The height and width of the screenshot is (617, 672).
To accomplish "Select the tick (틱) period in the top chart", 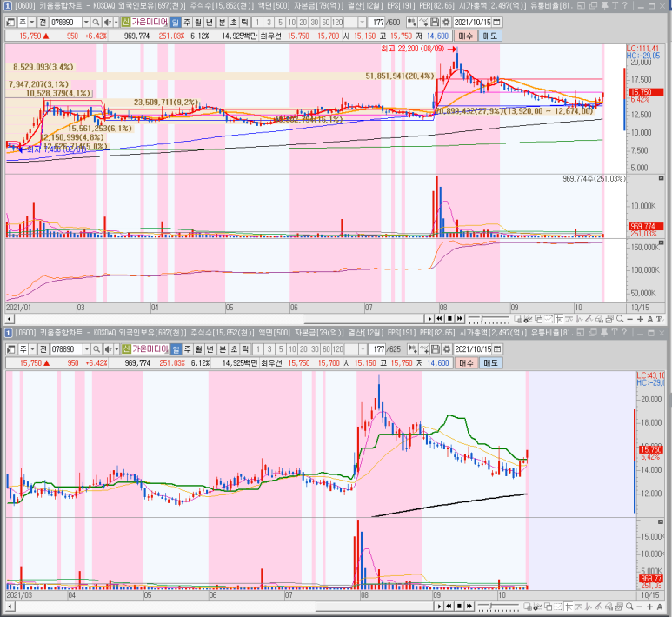I will coord(244,23).
